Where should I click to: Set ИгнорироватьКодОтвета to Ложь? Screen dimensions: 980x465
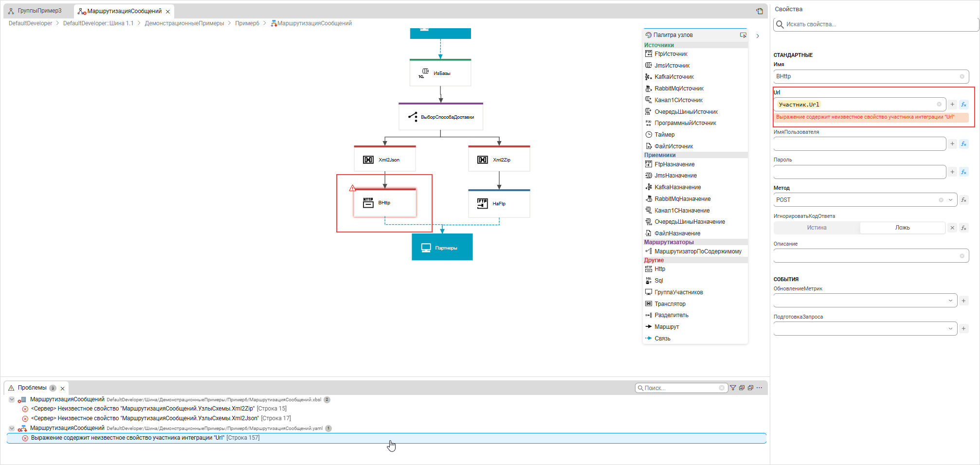click(x=902, y=228)
